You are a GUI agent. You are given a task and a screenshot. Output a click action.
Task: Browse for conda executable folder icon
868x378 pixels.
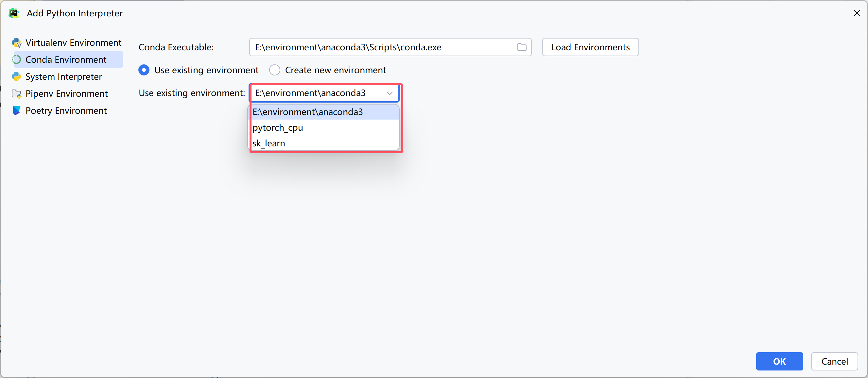pos(522,47)
